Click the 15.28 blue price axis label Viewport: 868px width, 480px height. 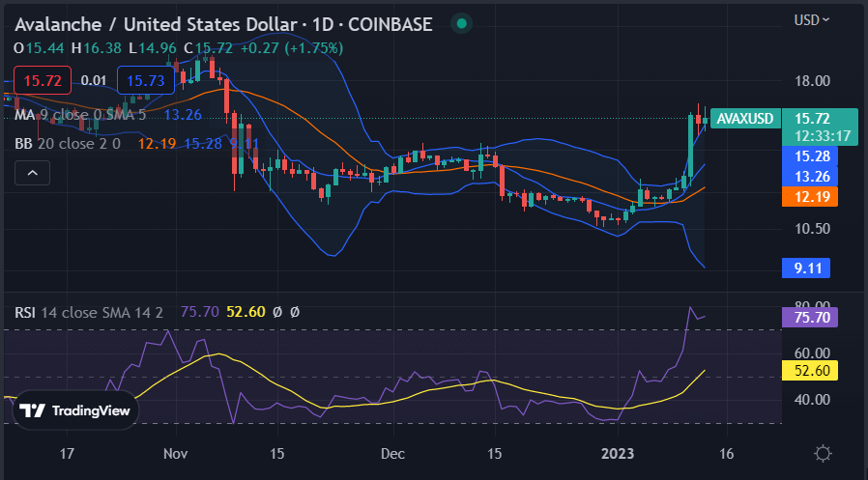809,155
